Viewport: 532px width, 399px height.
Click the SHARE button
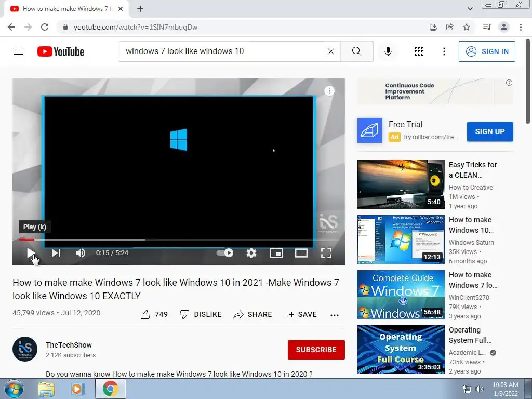tap(253, 314)
